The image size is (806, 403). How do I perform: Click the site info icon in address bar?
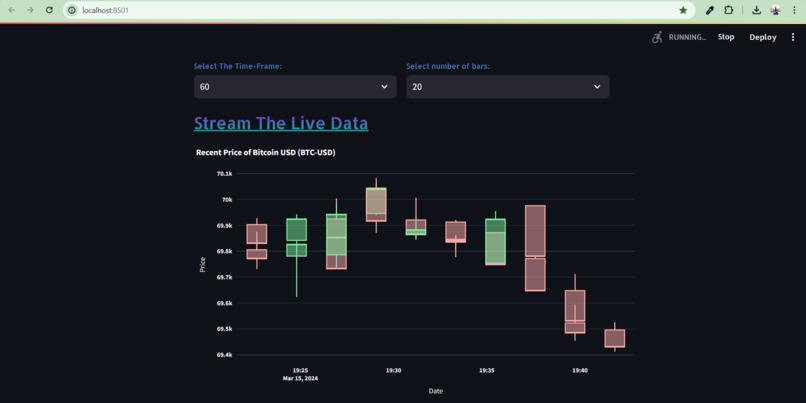72,10
